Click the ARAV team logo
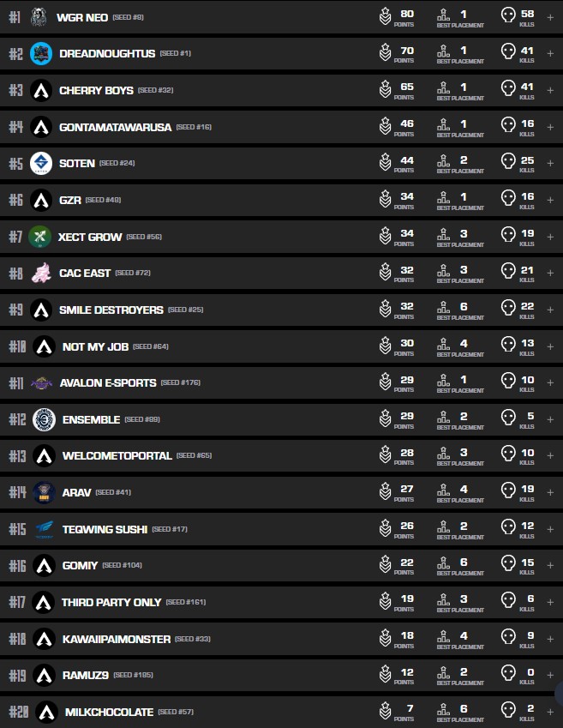This screenshot has height=728, width=563. tap(44, 492)
